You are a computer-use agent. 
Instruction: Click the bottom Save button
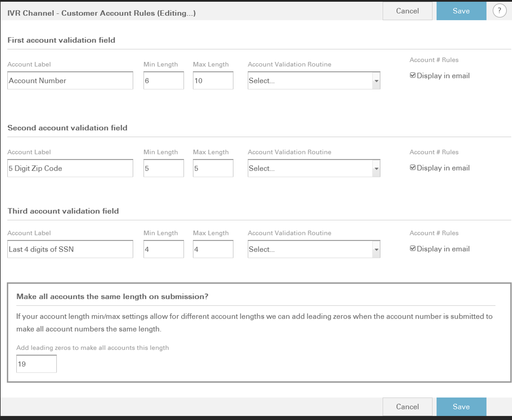click(x=461, y=406)
